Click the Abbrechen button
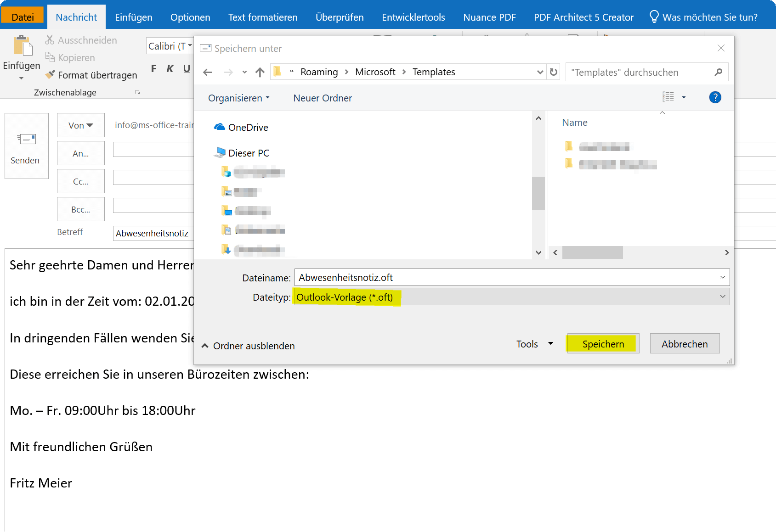 tap(685, 344)
